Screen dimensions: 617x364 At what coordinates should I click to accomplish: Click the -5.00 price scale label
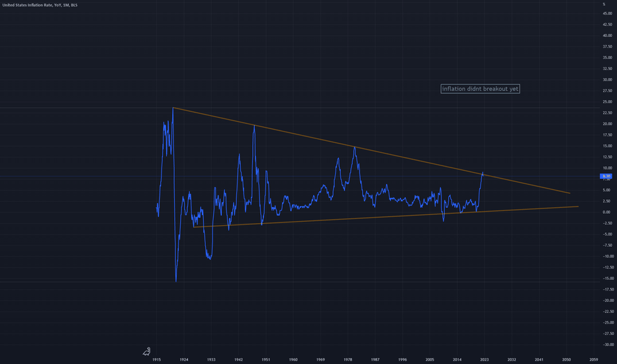point(607,234)
